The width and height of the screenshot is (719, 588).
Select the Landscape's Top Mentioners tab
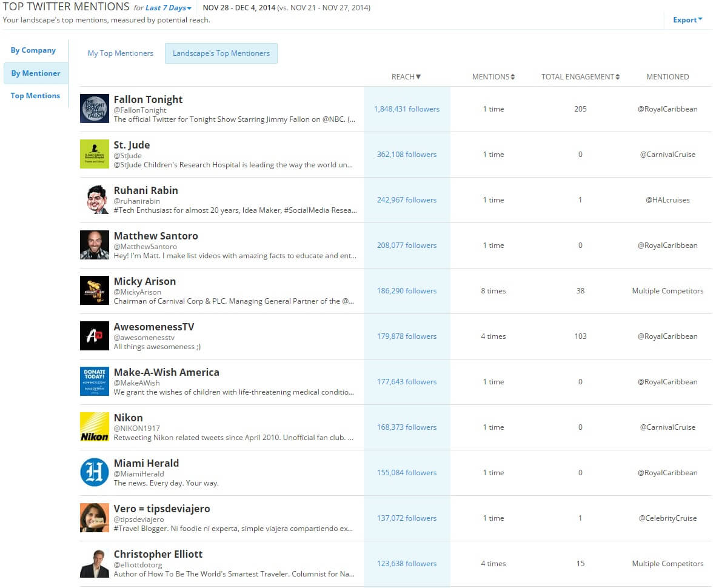coord(221,53)
